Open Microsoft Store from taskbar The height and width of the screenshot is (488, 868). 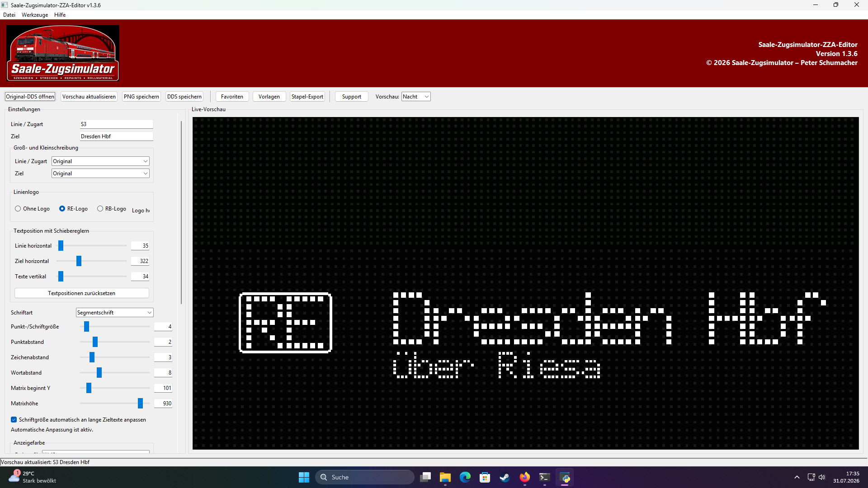coord(485,477)
